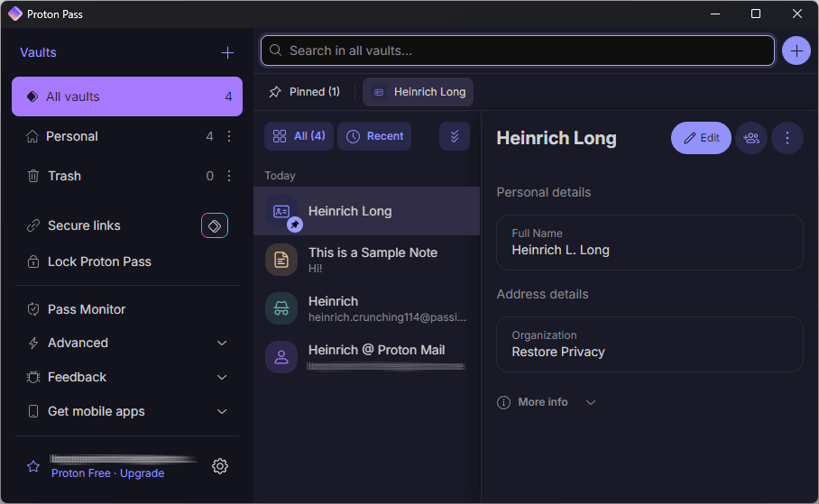Click the alias icon for Heinrich
The height and width of the screenshot is (504, 819).
click(281, 308)
